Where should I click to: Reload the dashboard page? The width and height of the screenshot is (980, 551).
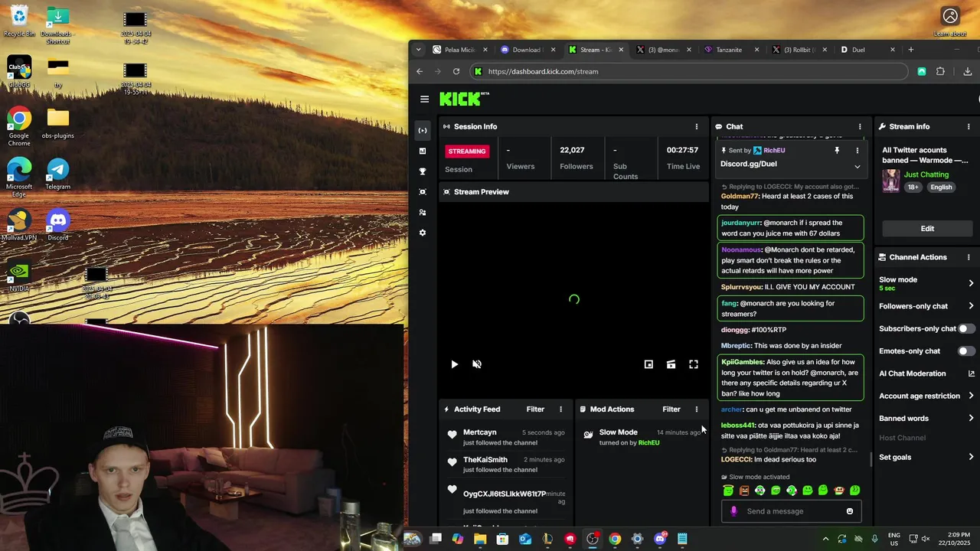[x=456, y=71]
